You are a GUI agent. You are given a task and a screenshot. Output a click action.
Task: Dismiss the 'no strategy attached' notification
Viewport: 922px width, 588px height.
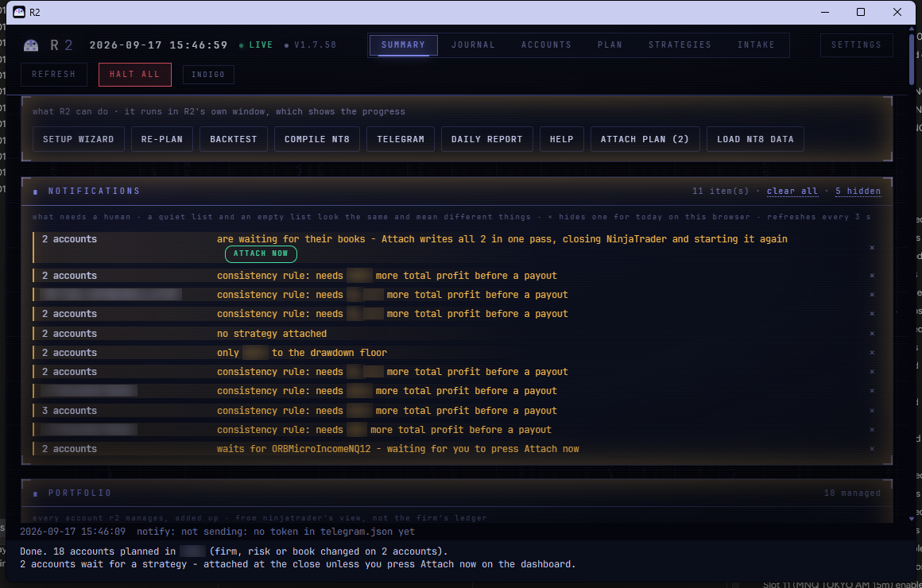click(x=872, y=334)
